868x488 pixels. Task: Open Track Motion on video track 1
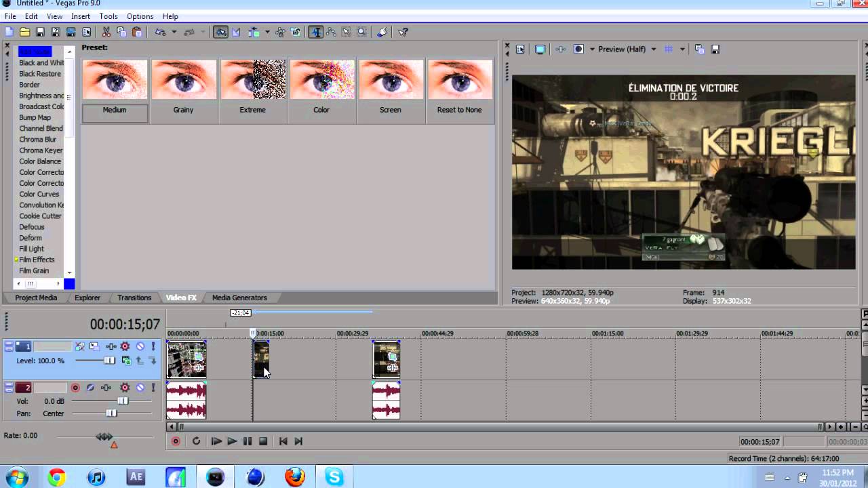(94, 346)
